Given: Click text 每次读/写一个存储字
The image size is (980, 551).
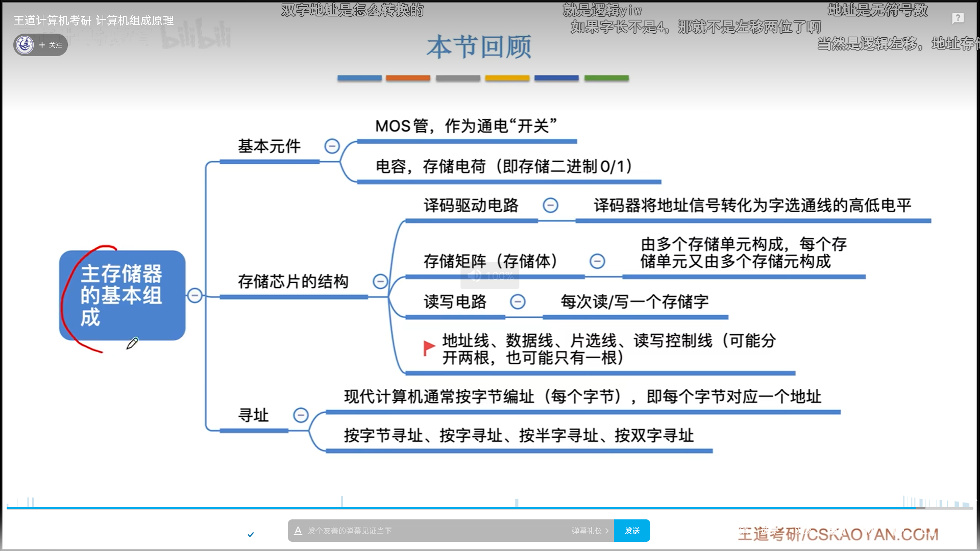Looking at the screenshot, I should coord(634,302).
